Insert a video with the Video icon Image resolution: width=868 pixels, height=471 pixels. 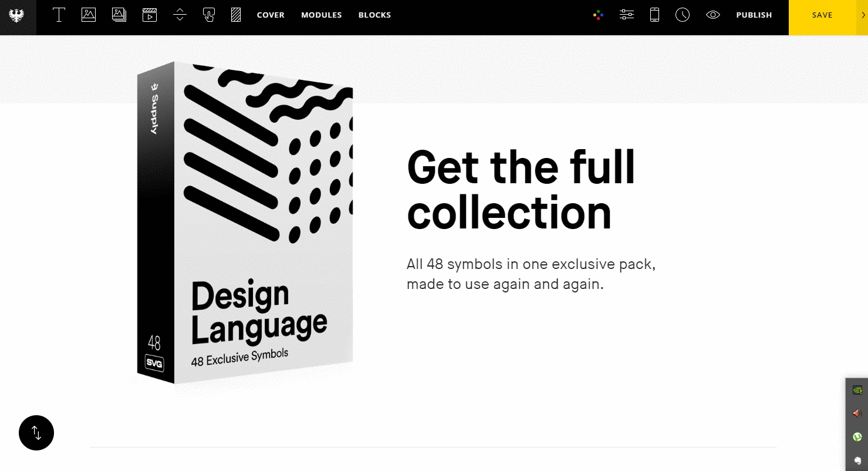149,15
